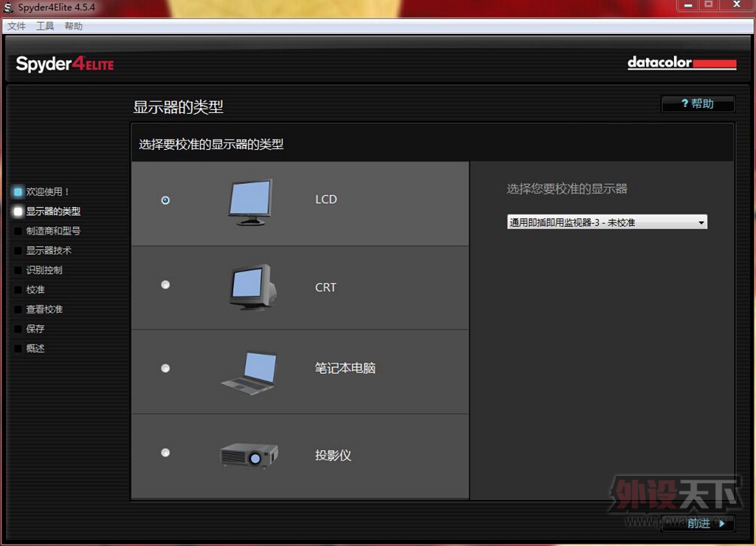Click the 笔记本电脑 text label
The height and width of the screenshot is (546, 756).
pyautogui.click(x=346, y=368)
